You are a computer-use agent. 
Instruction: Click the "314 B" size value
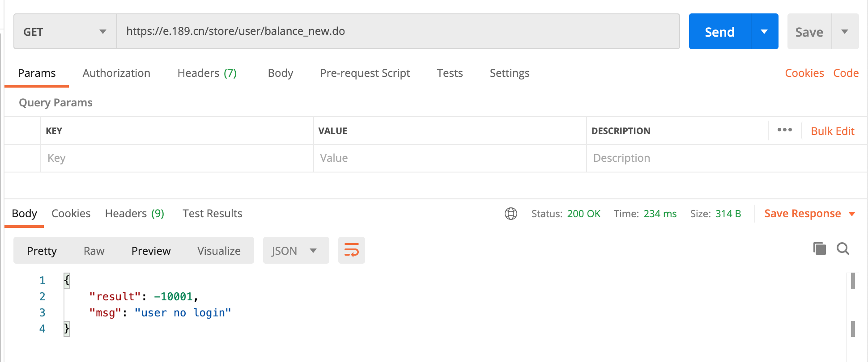[x=728, y=214]
